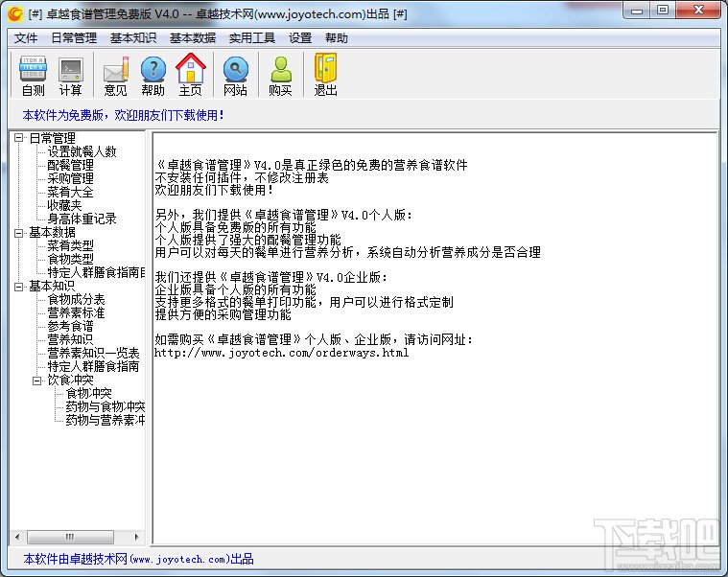This screenshot has width=728, height=577.
Task: Select 身高体重记录 in the tree
Action: [x=82, y=219]
